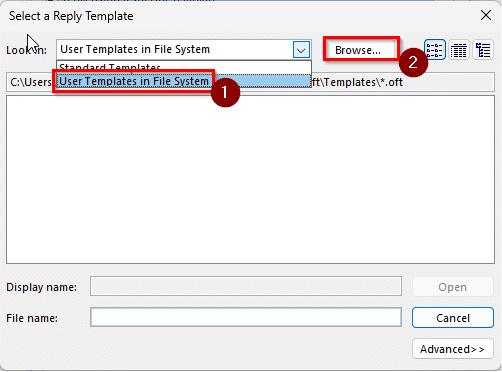This screenshot has width=502, height=372.
Task: Click the Display name label
Action: pos(41,287)
